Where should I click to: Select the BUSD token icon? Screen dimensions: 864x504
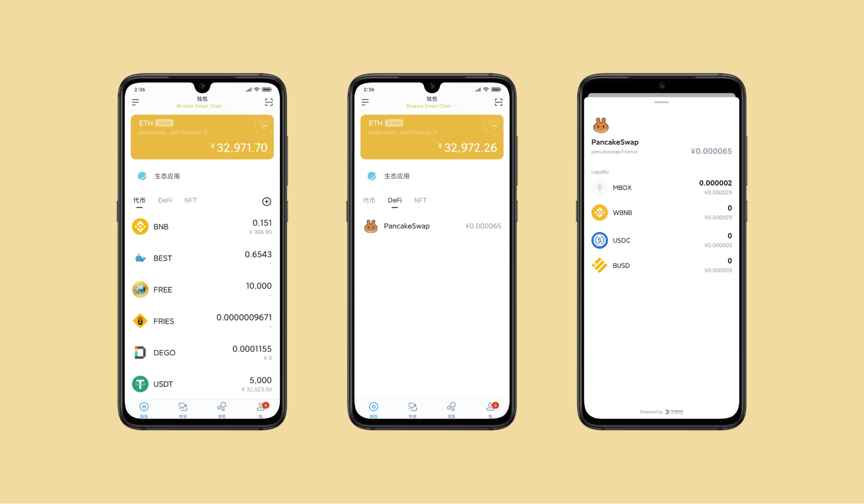[x=600, y=264]
